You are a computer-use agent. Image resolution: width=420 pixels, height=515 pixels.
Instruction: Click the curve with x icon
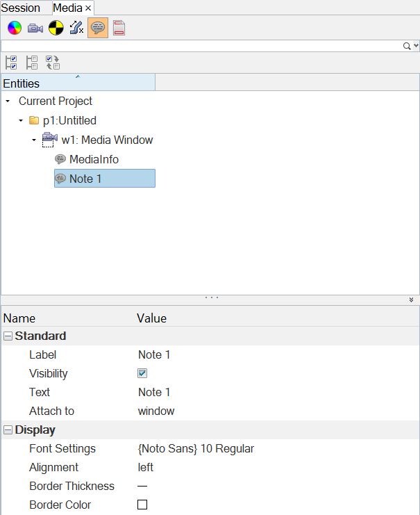pyautogui.click(x=76, y=28)
